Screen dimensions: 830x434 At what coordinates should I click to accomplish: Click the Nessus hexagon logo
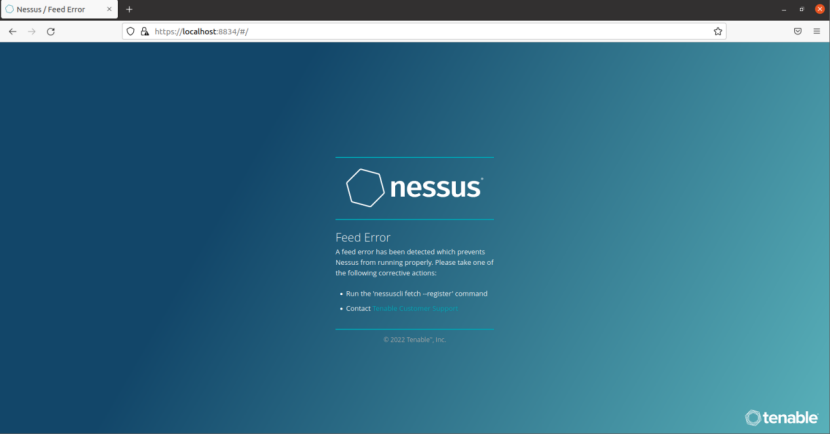(x=365, y=188)
